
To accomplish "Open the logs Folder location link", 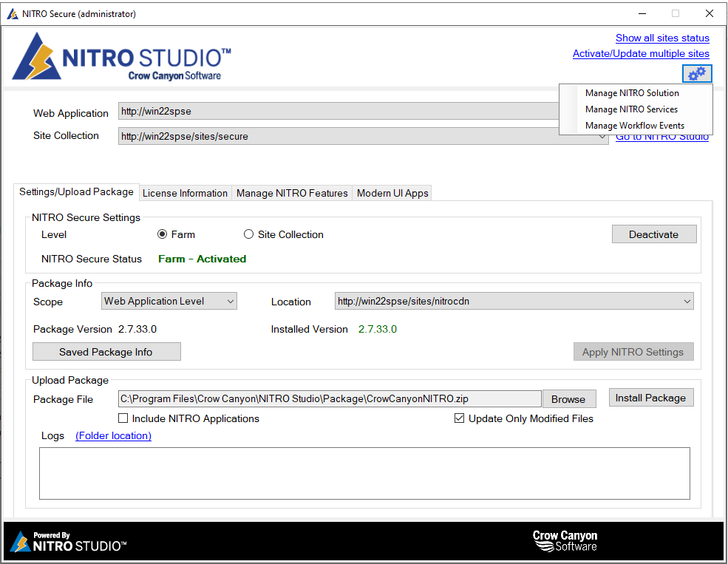I will (x=113, y=435).
